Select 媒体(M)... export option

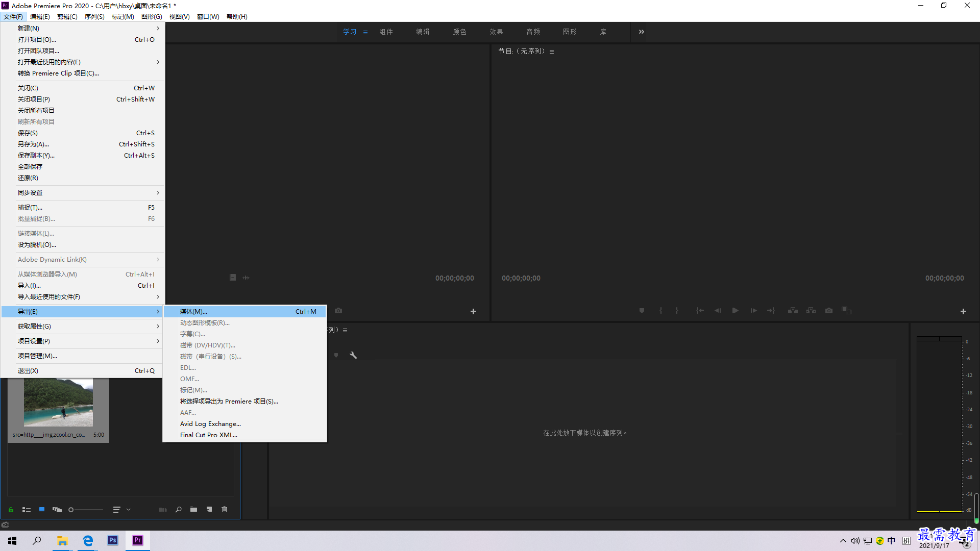coord(245,311)
